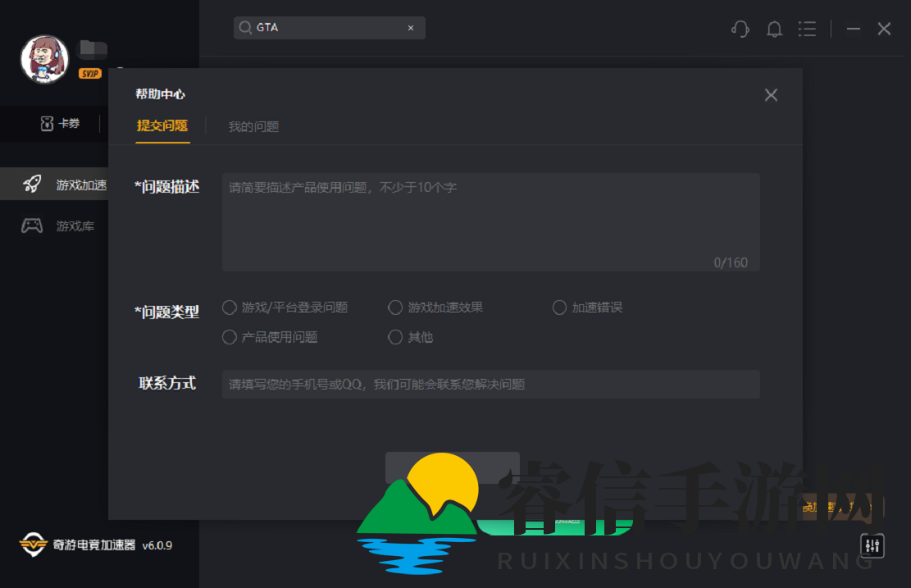Switch to the 我的问题 tab

pos(253,126)
